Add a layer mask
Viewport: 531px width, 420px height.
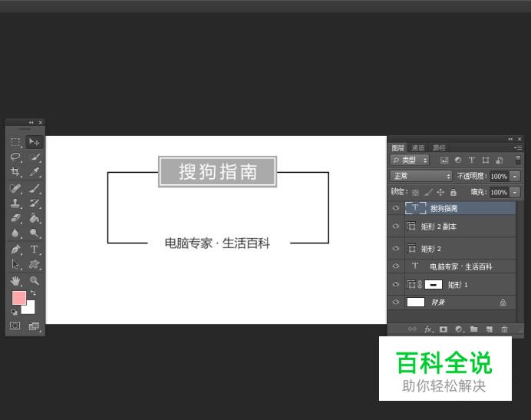(444, 329)
